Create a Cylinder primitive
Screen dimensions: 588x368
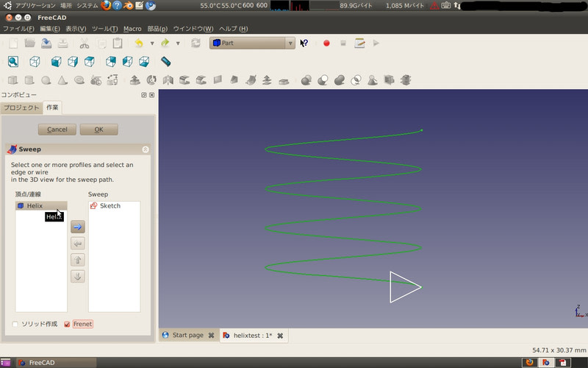click(29, 80)
